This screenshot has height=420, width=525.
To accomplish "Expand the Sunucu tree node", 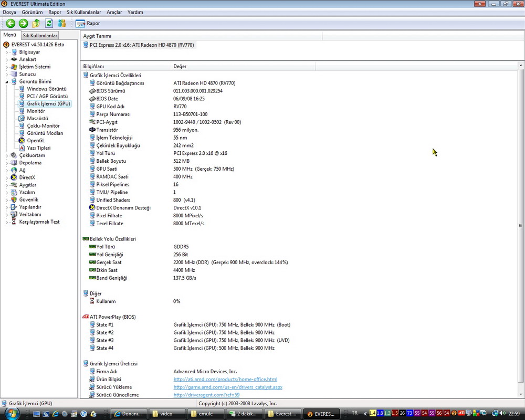I will coord(6,75).
